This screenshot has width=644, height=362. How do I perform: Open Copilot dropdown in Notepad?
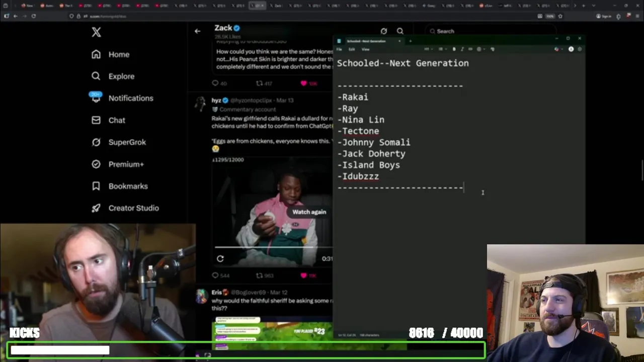558,49
